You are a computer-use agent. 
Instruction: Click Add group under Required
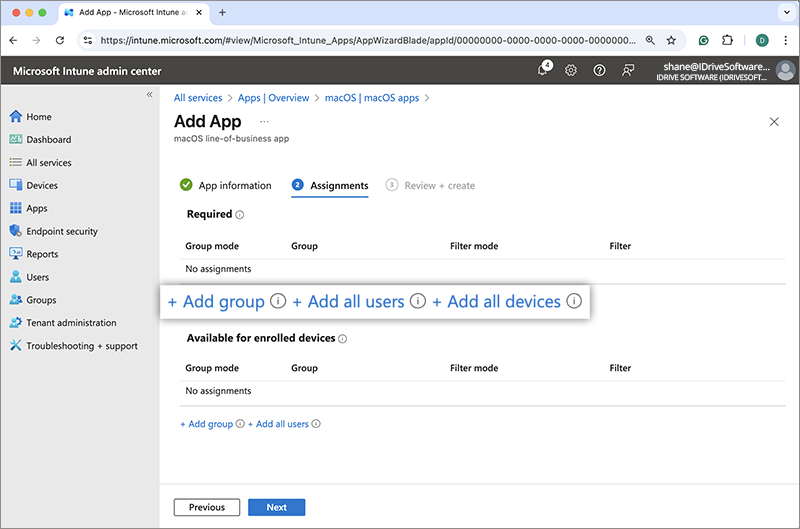(216, 301)
